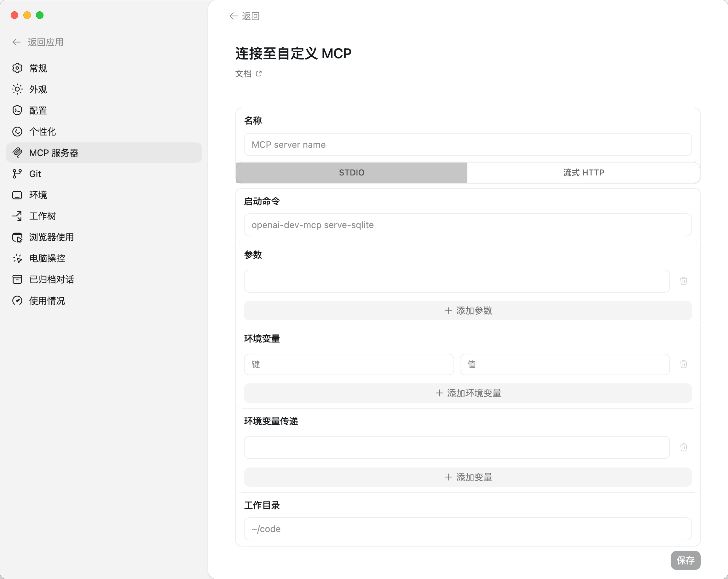Open the 电脑操控 settings section

(x=47, y=258)
